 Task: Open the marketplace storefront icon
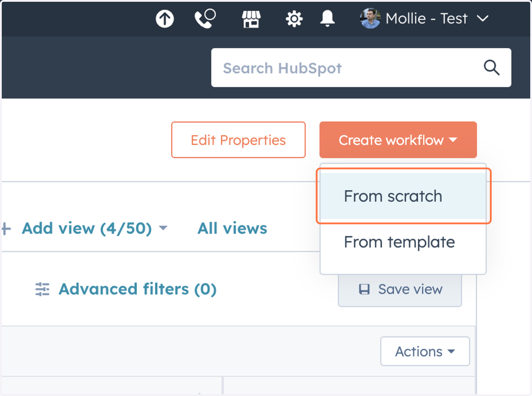pos(251,19)
